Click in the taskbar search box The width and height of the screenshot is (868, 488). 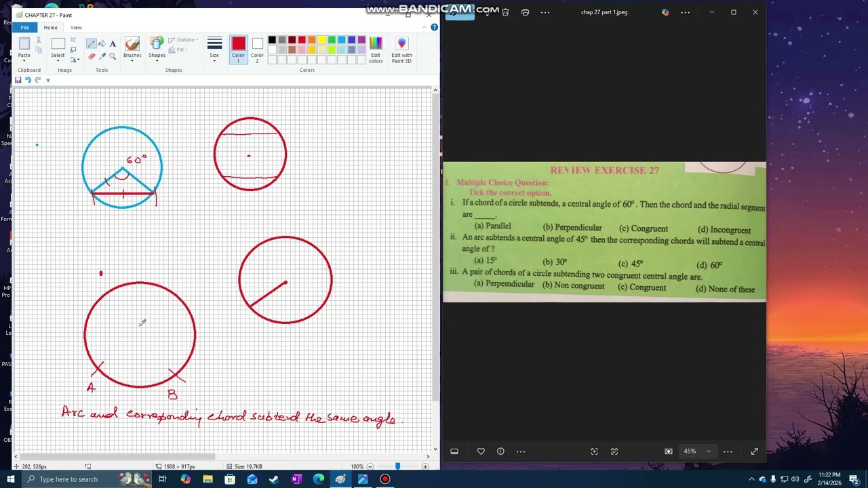pyautogui.click(x=88, y=479)
